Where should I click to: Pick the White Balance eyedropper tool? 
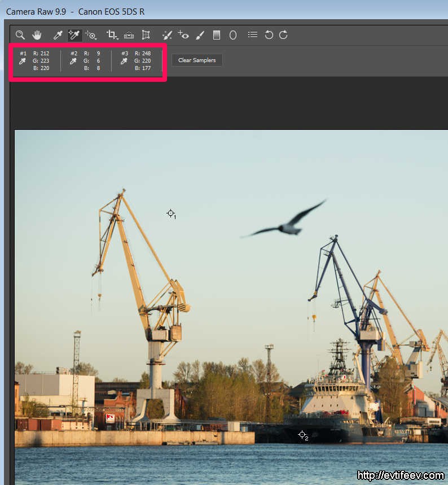coord(58,35)
